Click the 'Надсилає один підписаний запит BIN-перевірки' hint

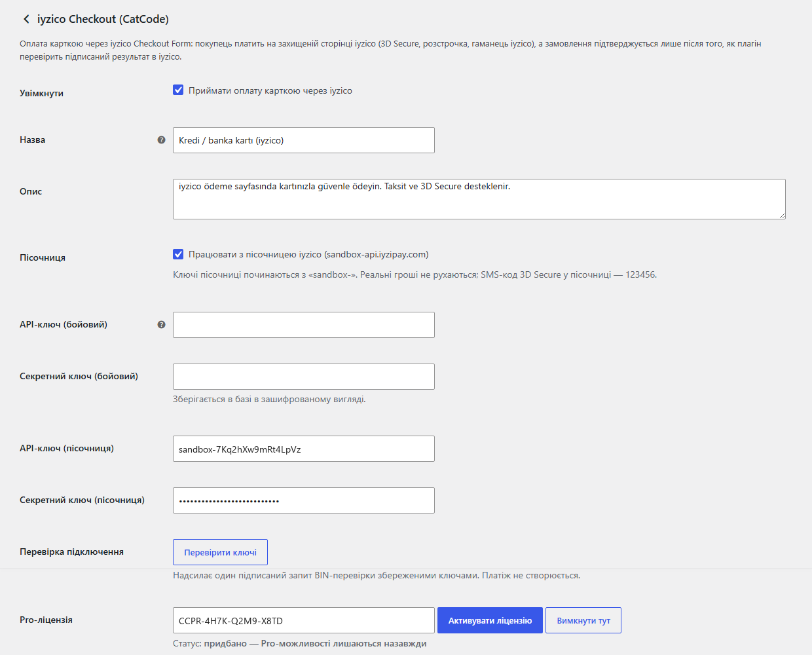(x=377, y=575)
